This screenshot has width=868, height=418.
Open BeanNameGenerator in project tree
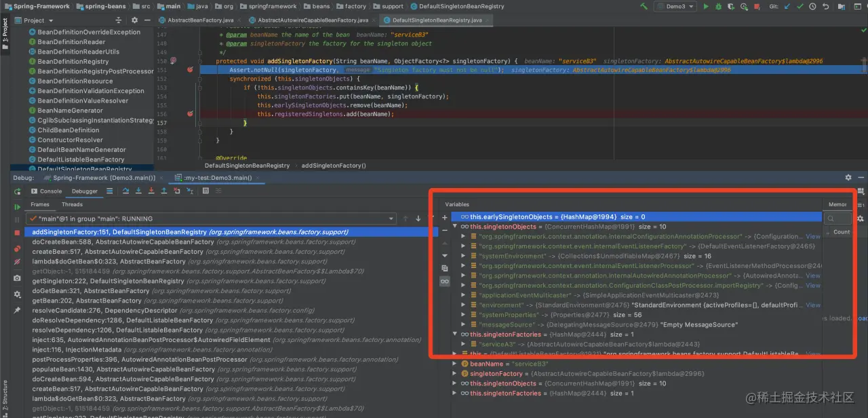[x=70, y=111]
